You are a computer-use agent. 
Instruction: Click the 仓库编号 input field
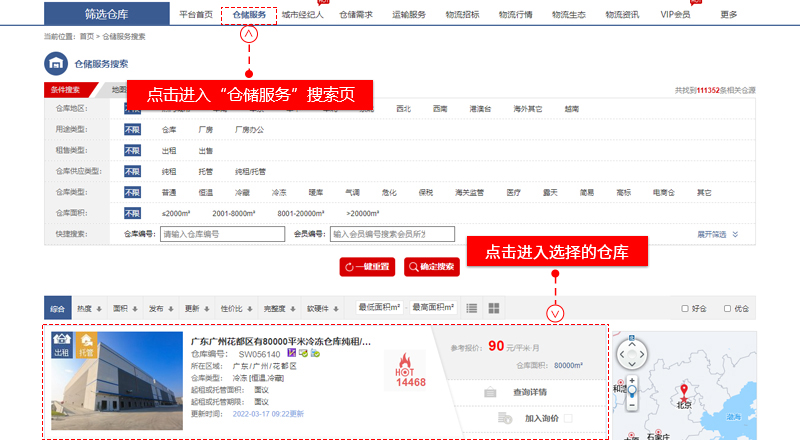(x=219, y=234)
